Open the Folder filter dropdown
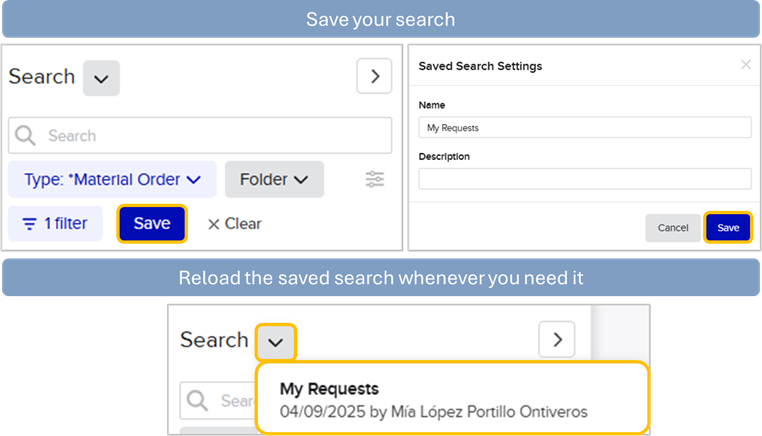The image size is (762, 436). pos(274,180)
